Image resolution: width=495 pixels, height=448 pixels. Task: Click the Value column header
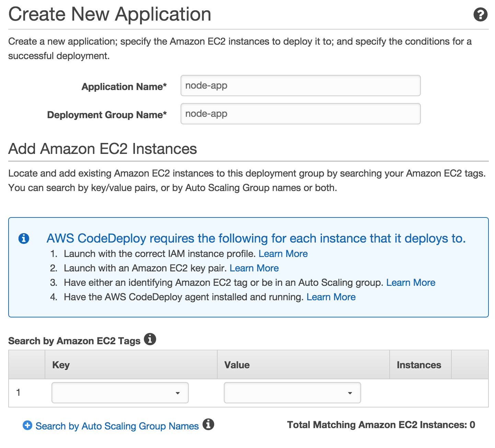click(237, 365)
